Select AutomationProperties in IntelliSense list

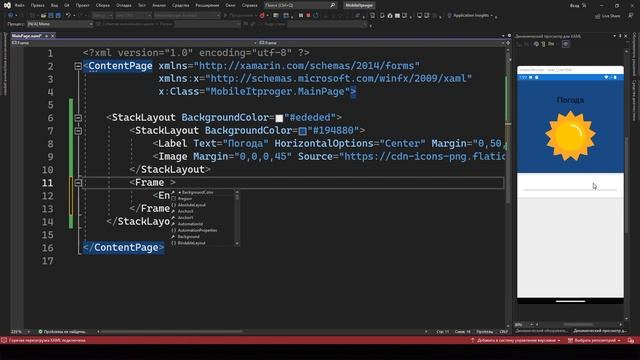(197, 230)
